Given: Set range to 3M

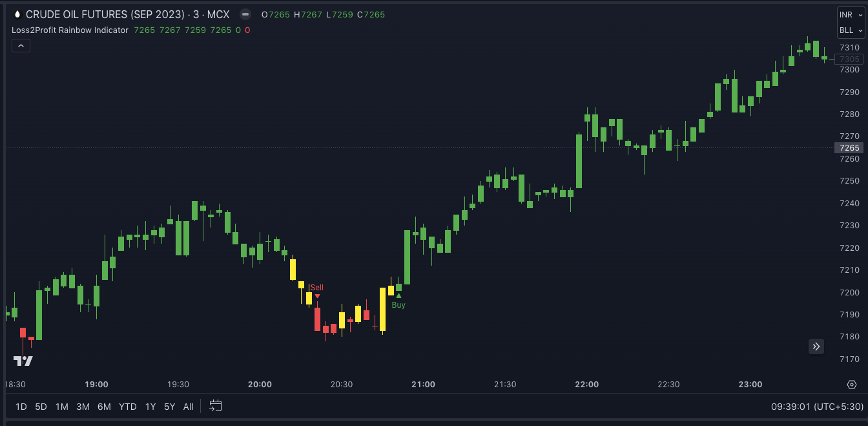Looking at the screenshot, I should [83, 407].
